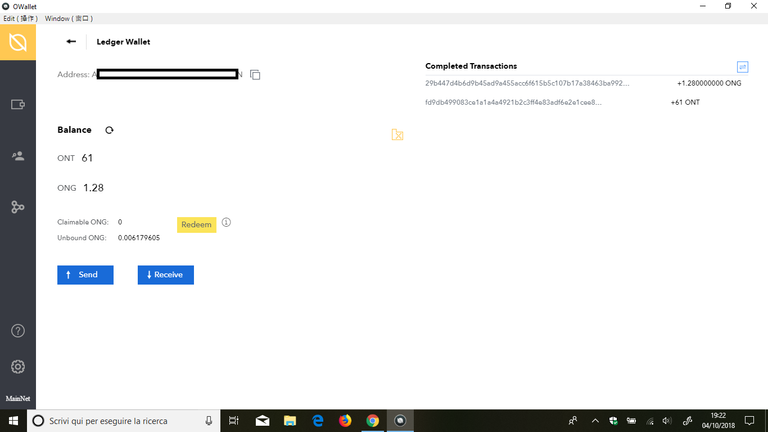Open the volume control in the tray
Screen dimensions: 768x432
(667, 421)
